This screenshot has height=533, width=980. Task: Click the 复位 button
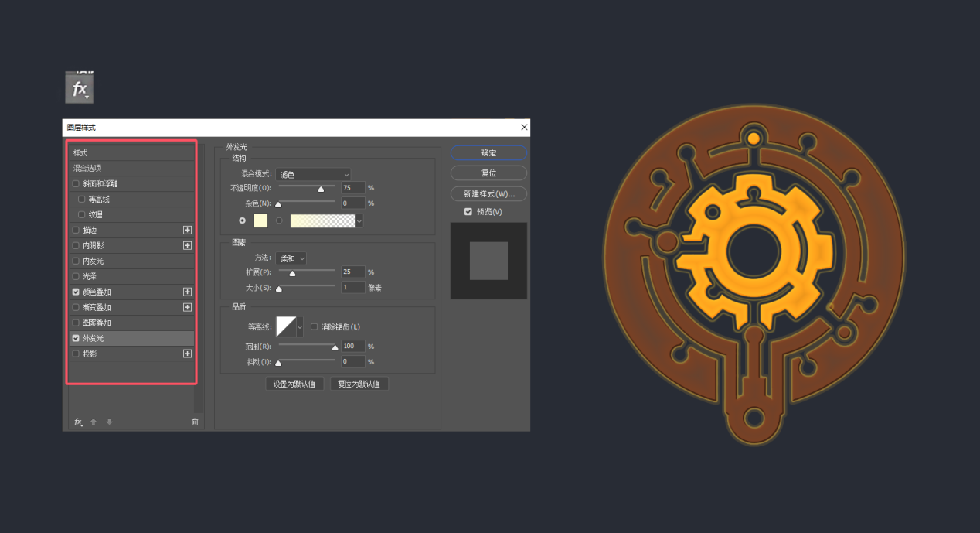488,173
